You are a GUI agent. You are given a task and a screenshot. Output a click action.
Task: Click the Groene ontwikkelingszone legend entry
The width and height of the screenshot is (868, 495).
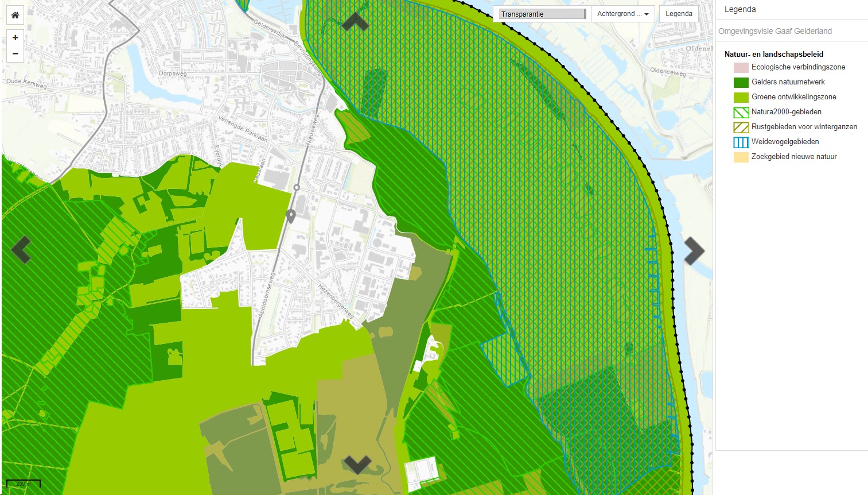click(793, 97)
